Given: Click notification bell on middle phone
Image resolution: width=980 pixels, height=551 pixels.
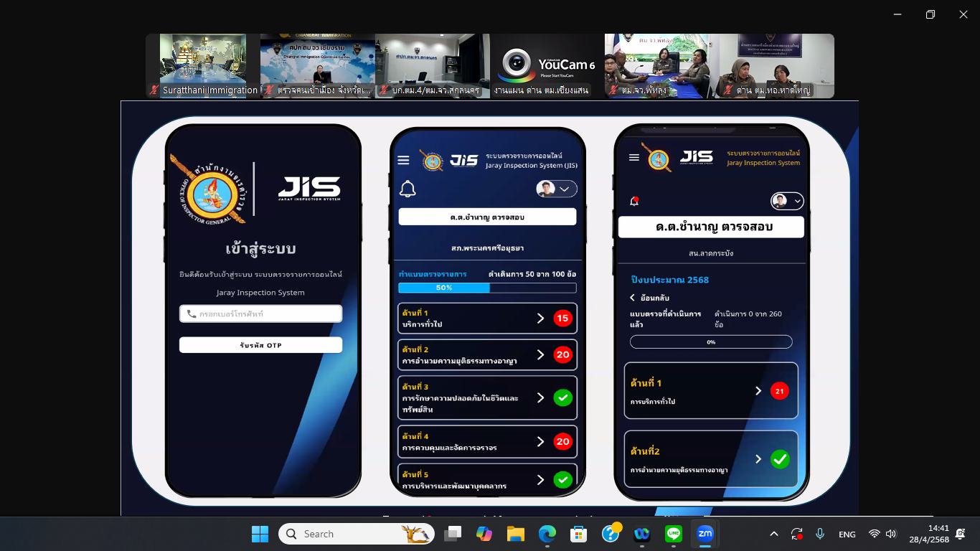Looking at the screenshot, I should [x=407, y=189].
